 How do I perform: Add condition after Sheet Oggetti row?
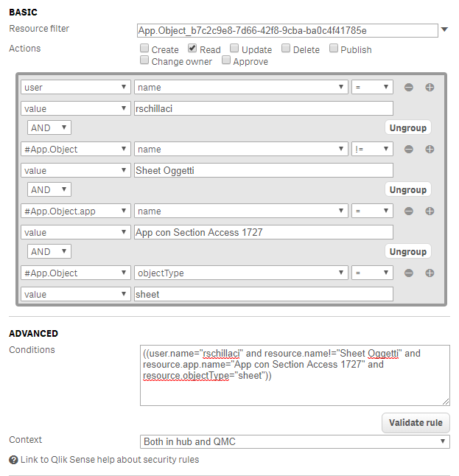tap(430, 150)
